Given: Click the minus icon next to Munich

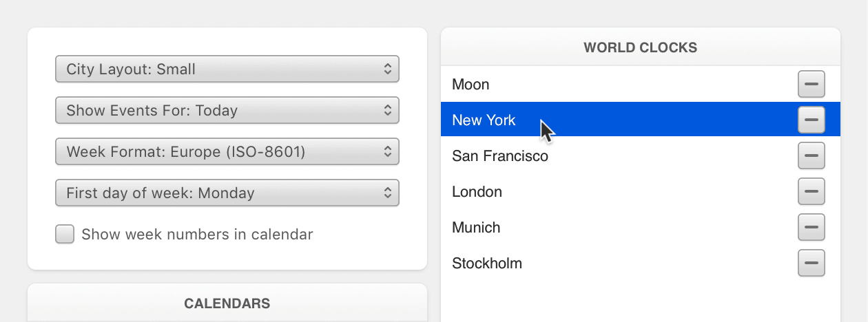Looking at the screenshot, I should [x=811, y=227].
